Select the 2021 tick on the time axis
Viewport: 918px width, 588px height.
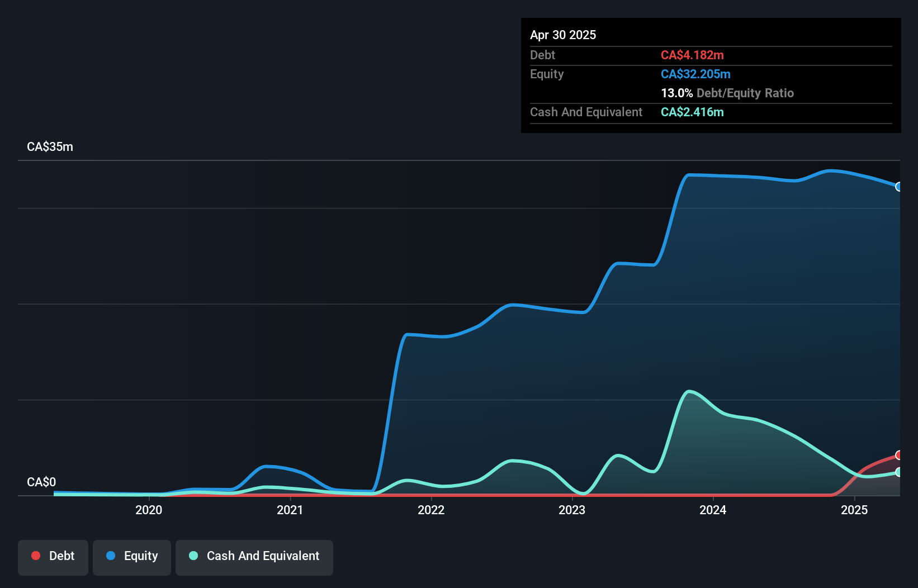pos(290,510)
